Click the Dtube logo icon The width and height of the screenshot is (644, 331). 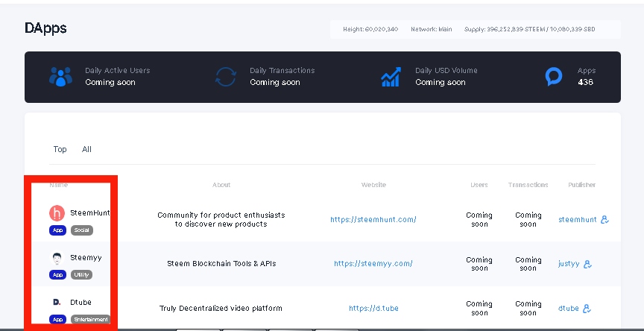(57, 302)
